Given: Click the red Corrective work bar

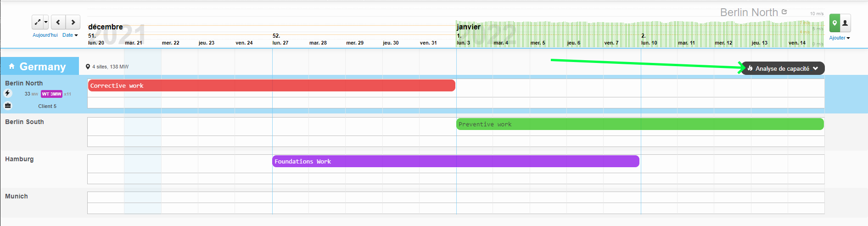Looking at the screenshot, I should coord(271,85).
